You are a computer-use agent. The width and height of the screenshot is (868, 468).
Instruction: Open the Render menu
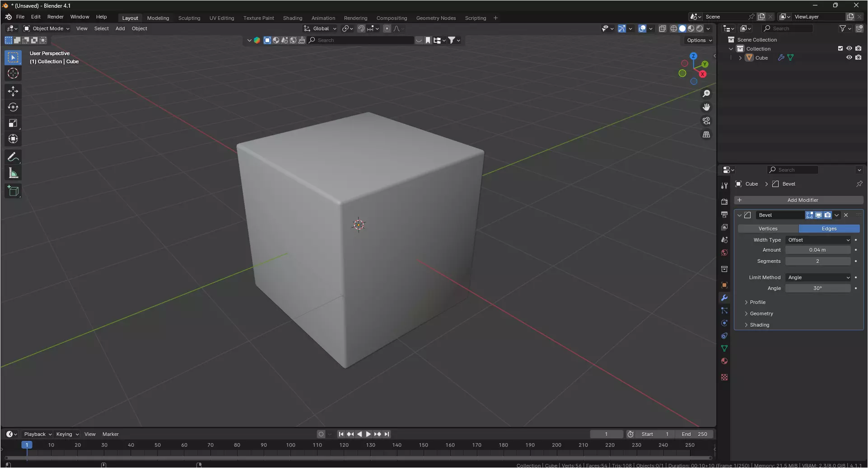[56, 17]
